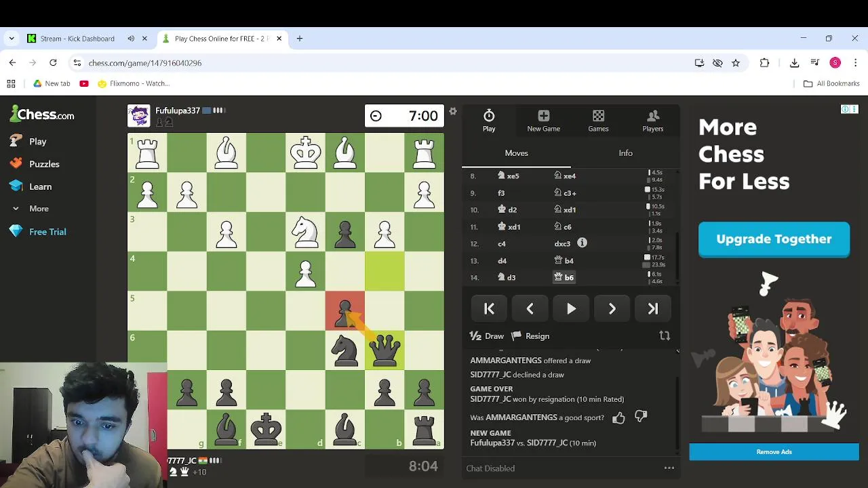
Task: Go back in browser history
Action: pyautogui.click(x=12, y=62)
